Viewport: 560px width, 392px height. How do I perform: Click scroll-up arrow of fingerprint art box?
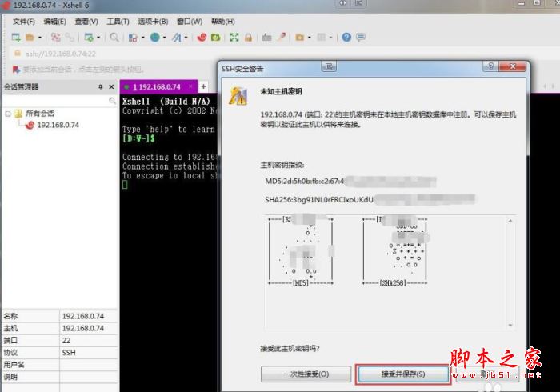510,221
